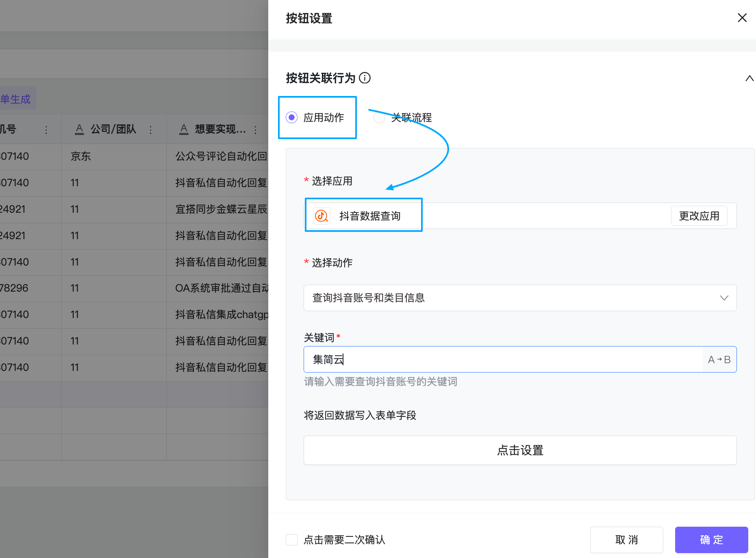This screenshot has width=756, height=558.
Task: Select the 公众号评论自动化回 cell
Action: [x=217, y=157]
